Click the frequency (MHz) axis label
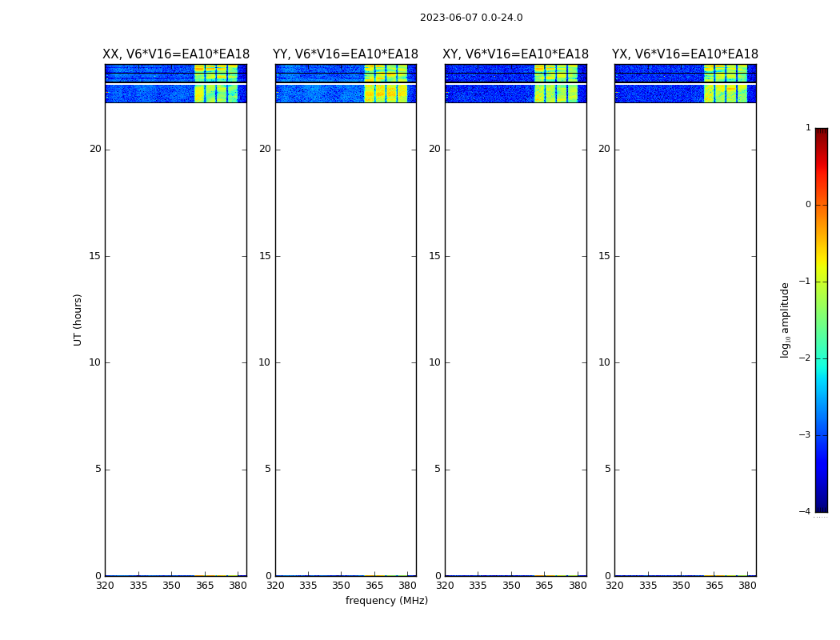Viewport: 840px width, 640px height. [386, 600]
